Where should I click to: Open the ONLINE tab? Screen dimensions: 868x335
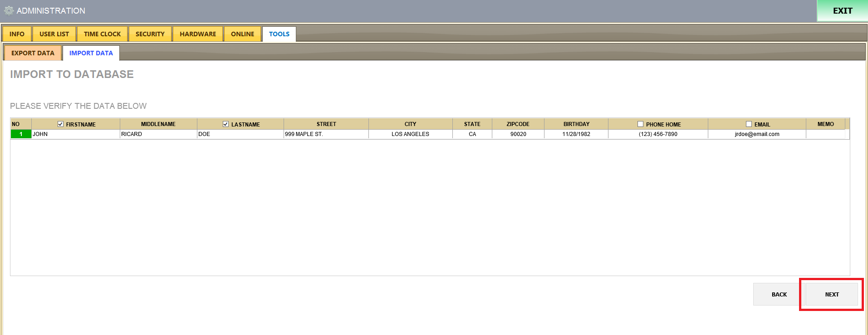coord(242,34)
